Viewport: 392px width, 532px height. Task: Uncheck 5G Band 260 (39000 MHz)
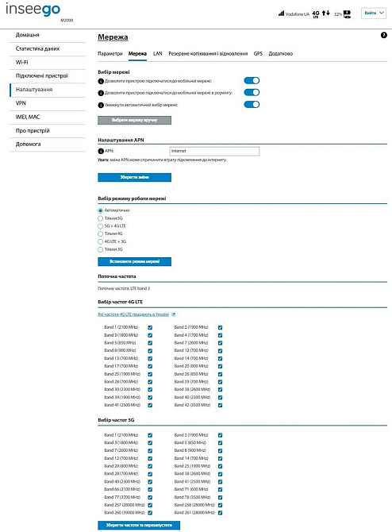click(150, 513)
